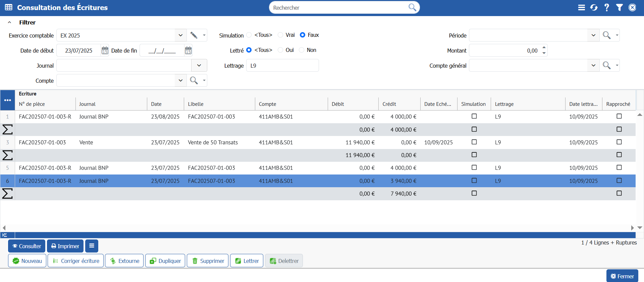Open the Exercice comptable dropdown
Viewport: 644px width, 282px height.
click(x=180, y=35)
